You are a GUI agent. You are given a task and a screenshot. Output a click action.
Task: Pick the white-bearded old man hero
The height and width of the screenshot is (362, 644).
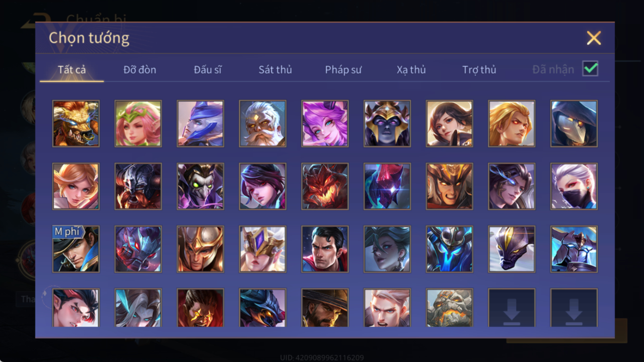point(263,124)
